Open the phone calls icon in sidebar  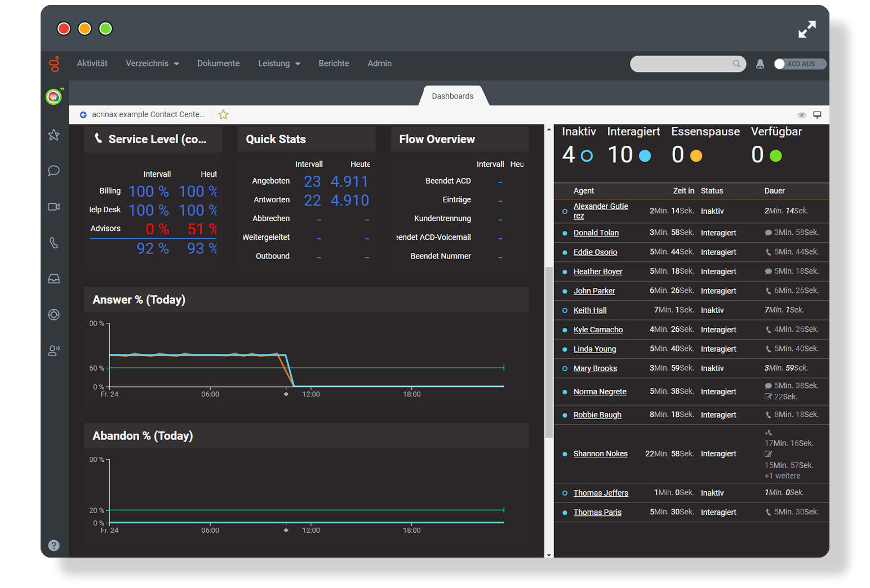coord(54,243)
